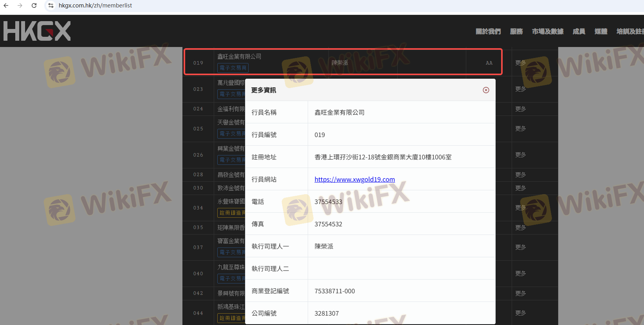Click the 更多資訊 popup title
Image resolution: width=644 pixels, height=325 pixels.
pyautogui.click(x=263, y=90)
